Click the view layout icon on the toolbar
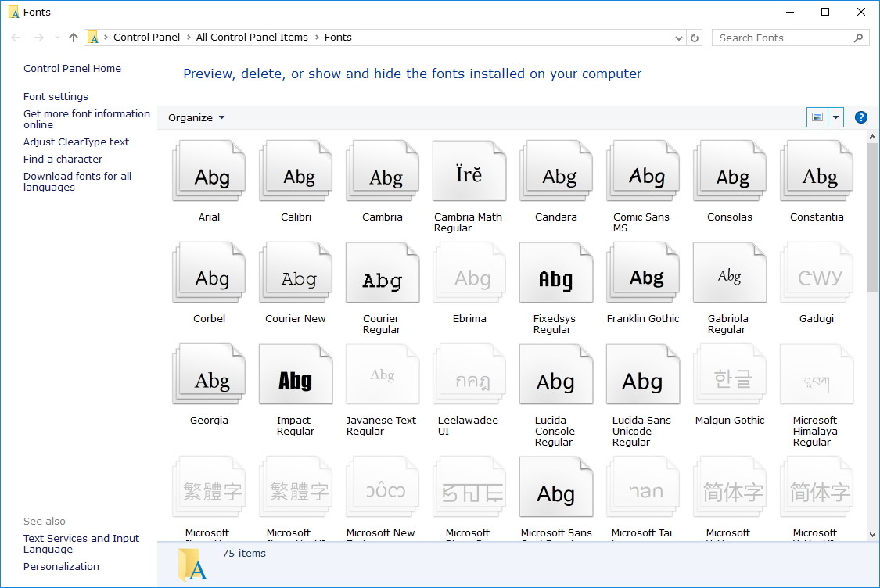The width and height of the screenshot is (880, 588). (x=815, y=117)
